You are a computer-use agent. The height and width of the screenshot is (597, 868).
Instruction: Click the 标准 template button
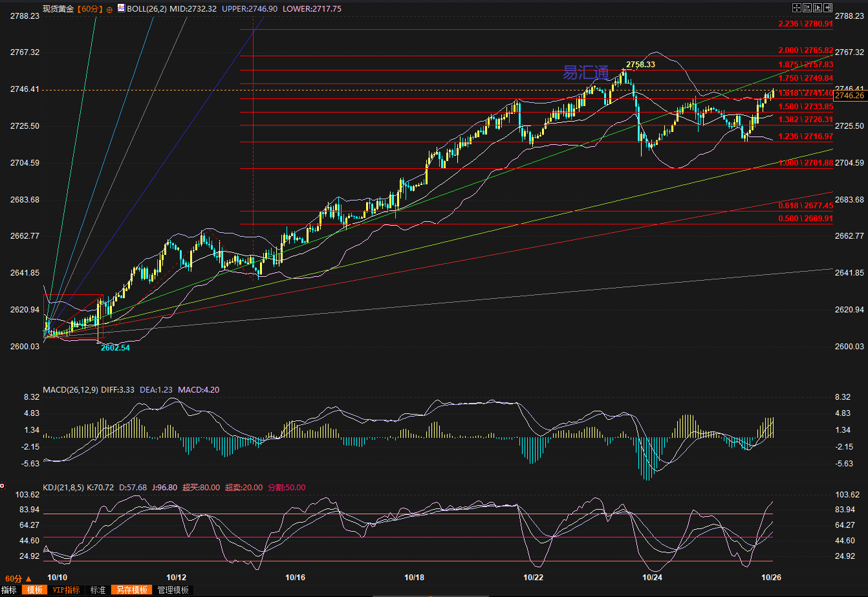[98, 590]
